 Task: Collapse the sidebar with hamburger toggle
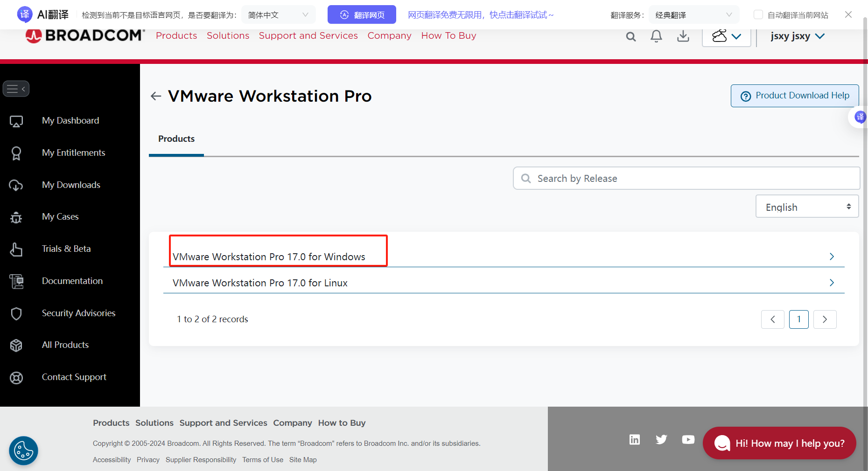click(x=16, y=89)
